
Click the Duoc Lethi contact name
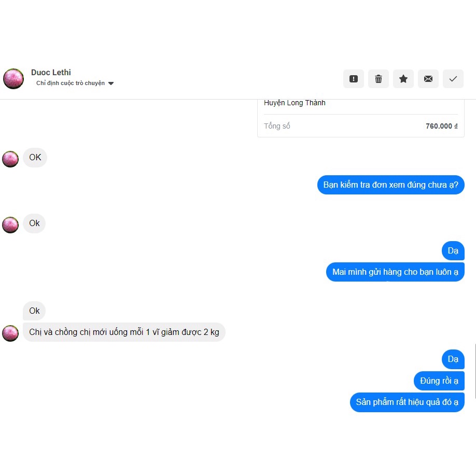(x=51, y=72)
